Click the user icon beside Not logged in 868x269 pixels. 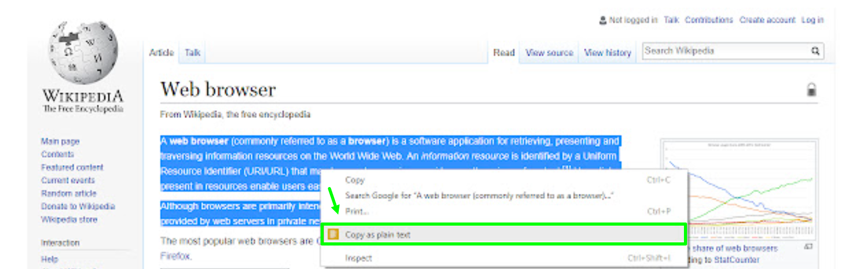click(x=603, y=20)
